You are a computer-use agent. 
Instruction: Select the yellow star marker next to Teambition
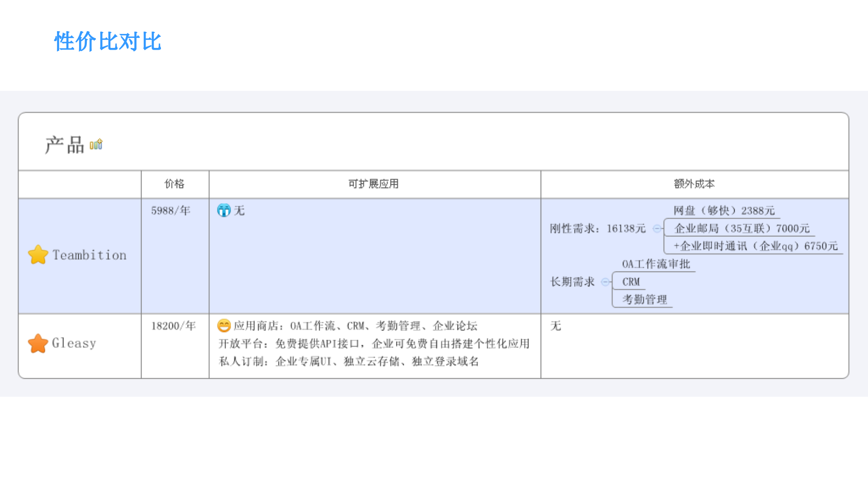coord(38,254)
